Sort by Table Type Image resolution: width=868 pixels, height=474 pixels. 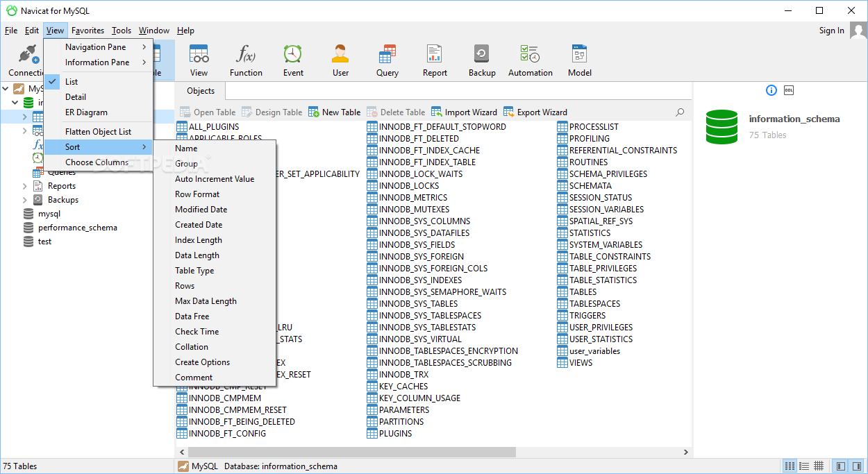tap(215, 271)
